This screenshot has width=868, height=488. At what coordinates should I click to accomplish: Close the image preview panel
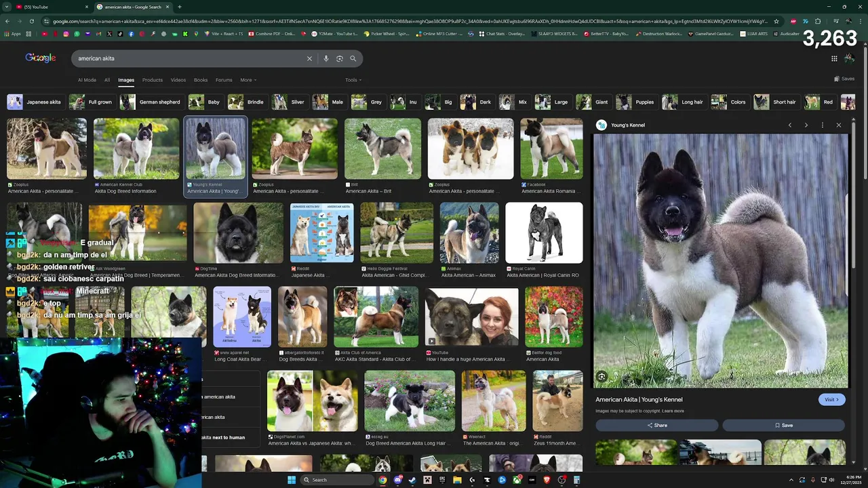(x=839, y=125)
